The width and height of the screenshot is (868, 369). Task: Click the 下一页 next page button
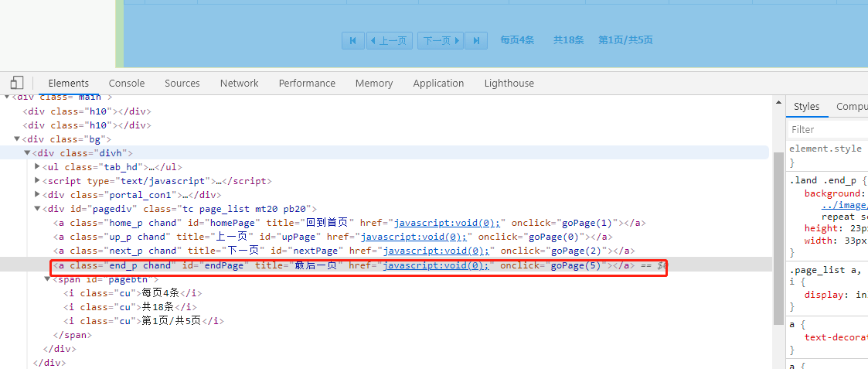441,40
